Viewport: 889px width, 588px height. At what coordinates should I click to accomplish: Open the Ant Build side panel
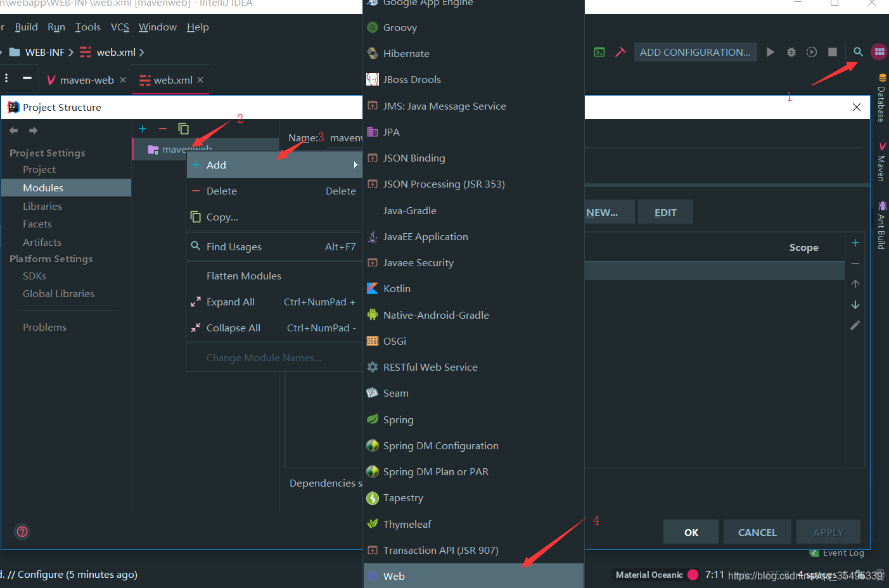881,225
